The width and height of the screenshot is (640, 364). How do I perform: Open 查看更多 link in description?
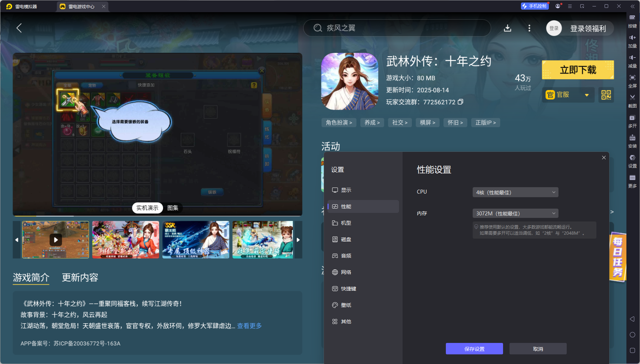(250, 326)
